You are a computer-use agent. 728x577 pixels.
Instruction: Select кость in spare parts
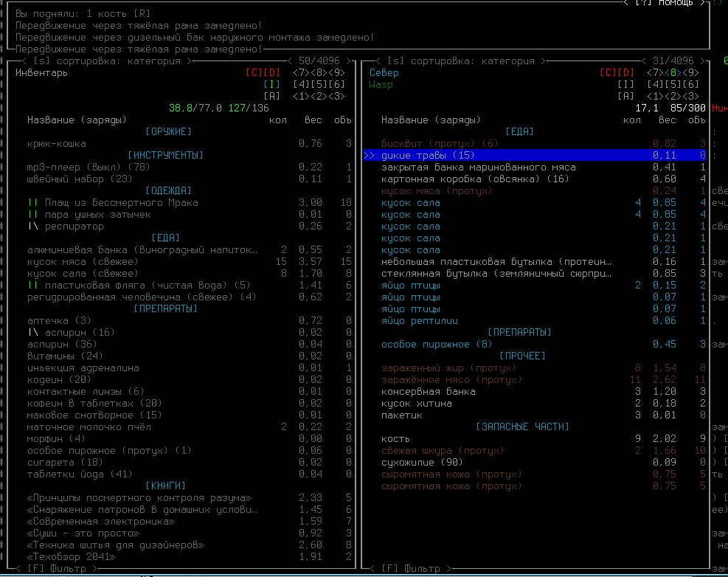tap(543, 438)
